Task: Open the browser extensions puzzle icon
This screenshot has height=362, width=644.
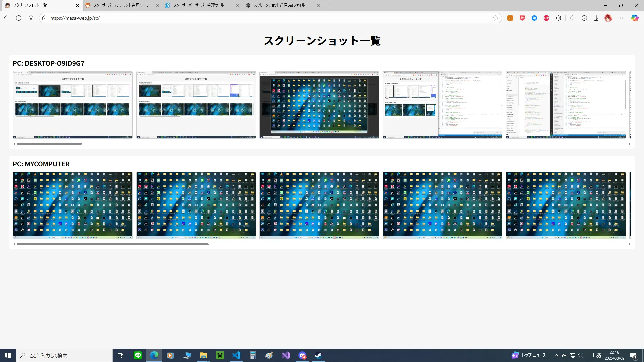Action: [x=558, y=18]
